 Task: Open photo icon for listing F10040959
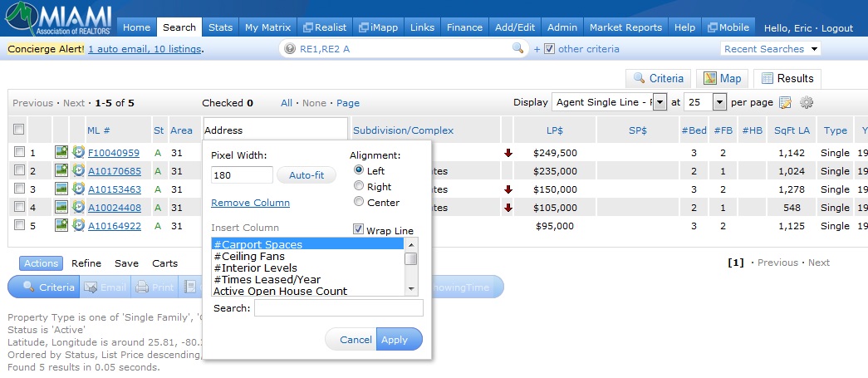(61, 153)
